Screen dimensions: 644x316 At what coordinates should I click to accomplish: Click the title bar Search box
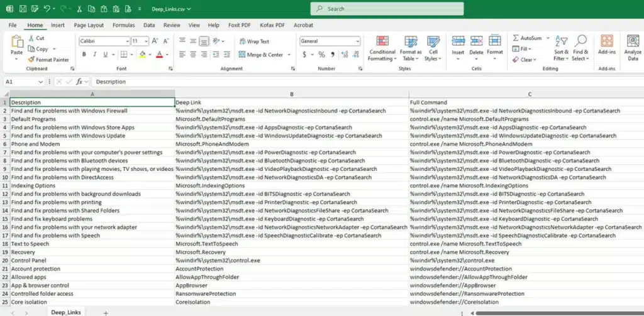(x=387, y=9)
